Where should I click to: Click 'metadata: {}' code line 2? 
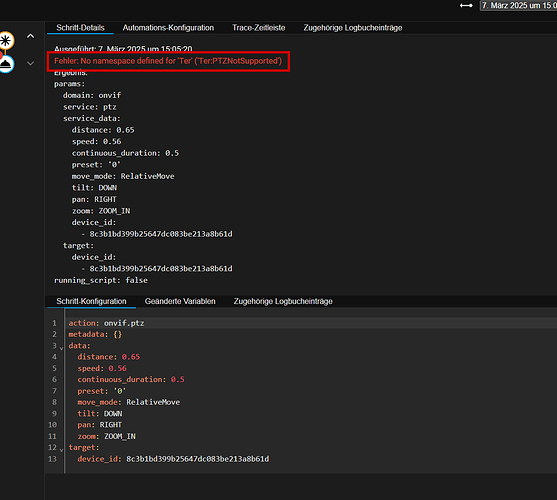95,334
